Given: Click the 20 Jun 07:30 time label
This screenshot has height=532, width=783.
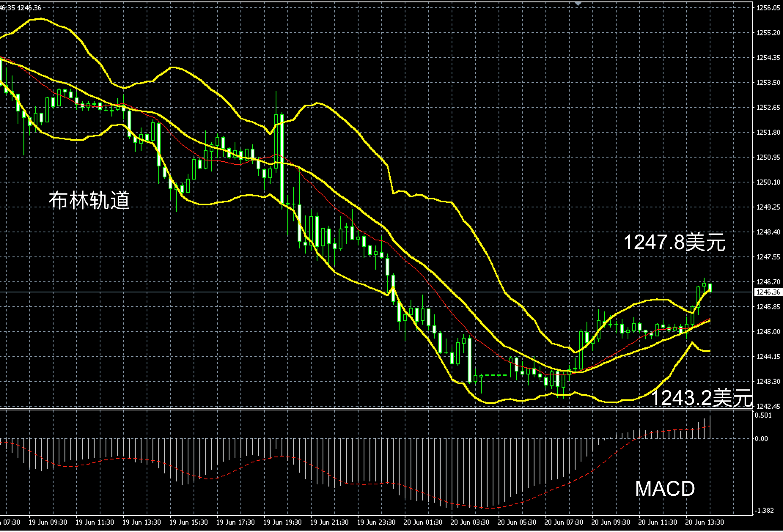Looking at the screenshot, I should pyautogui.click(x=564, y=522).
